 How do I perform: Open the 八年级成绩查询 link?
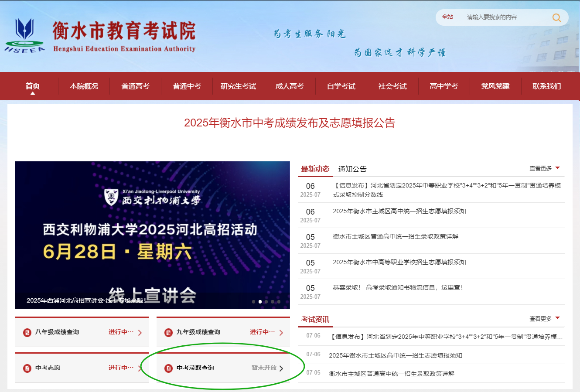pos(57,332)
